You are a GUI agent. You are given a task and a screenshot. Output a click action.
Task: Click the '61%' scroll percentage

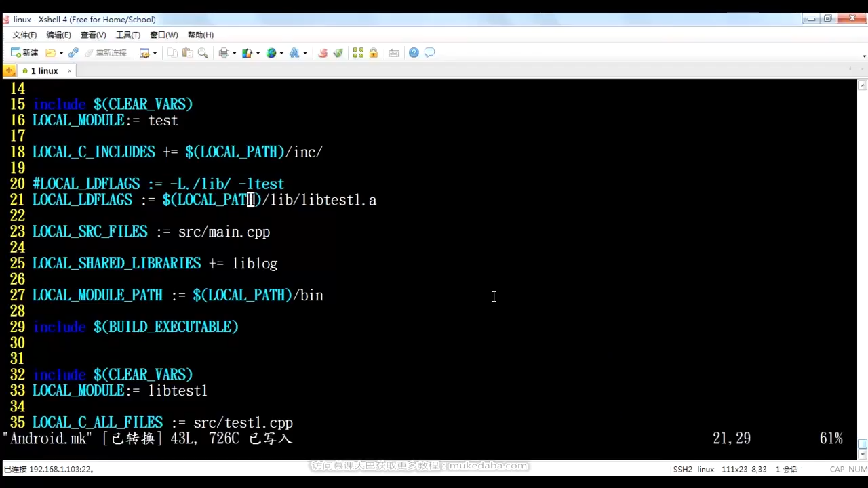[831, 439]
